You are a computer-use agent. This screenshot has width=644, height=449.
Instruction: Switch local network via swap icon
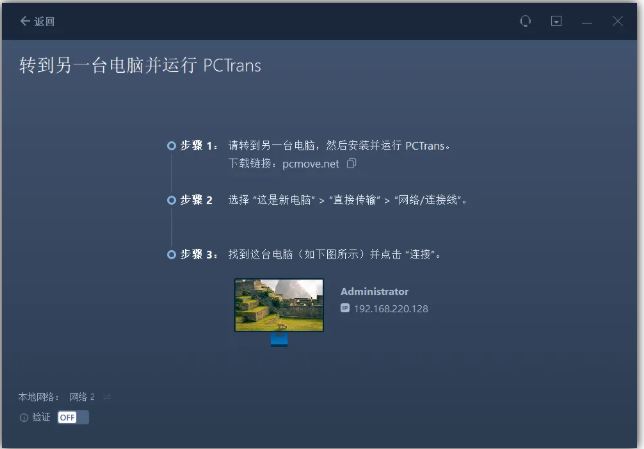coord(107,397)
